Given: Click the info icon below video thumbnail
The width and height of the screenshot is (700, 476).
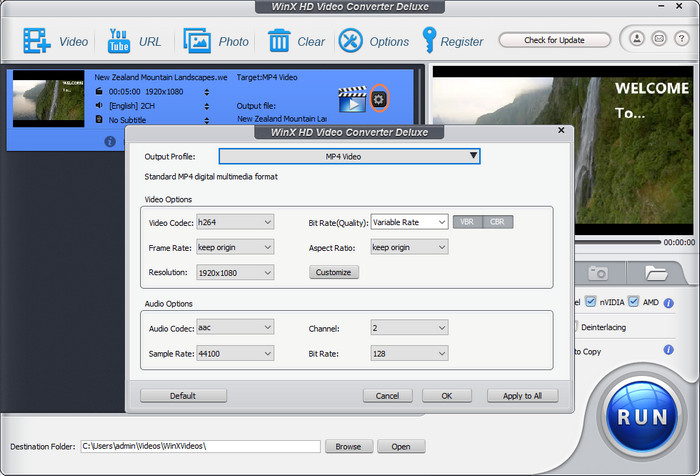Looking at the screenshot, I should (x=110, y=142).
